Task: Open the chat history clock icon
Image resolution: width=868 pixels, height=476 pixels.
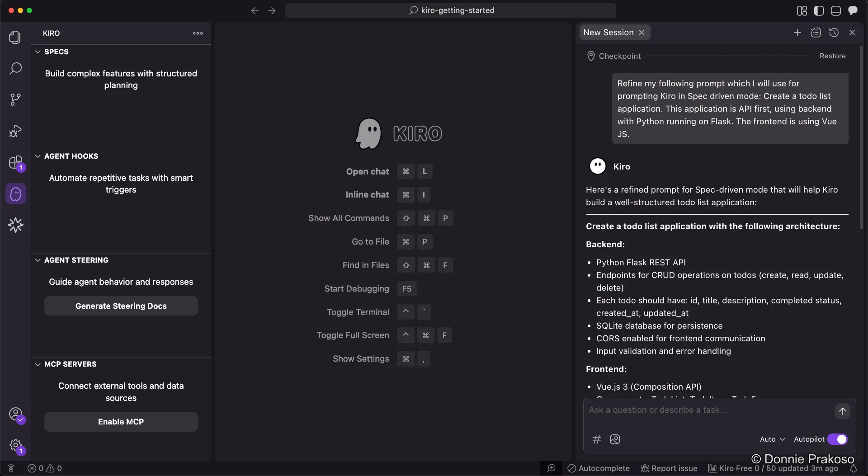Action: tap(834, 32)
